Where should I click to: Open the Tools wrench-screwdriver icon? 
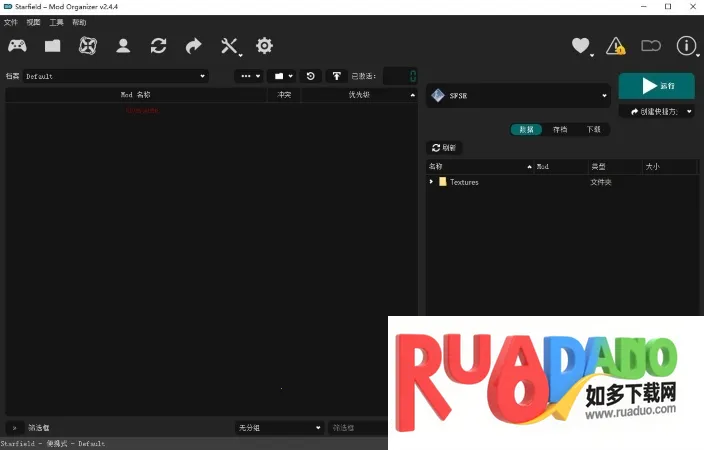pos(230,45)
